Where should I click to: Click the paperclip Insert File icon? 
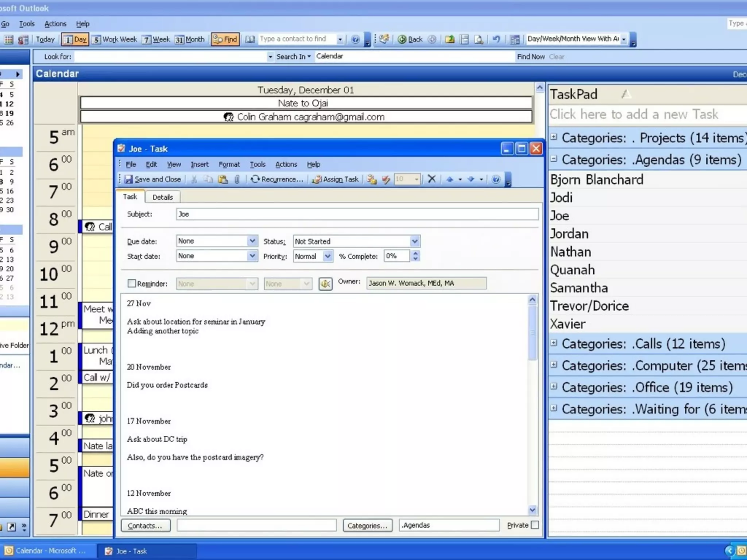237,179
